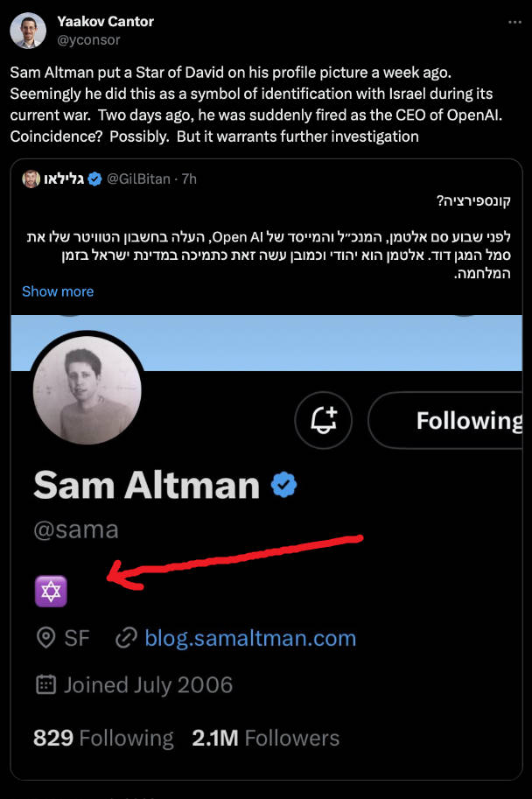View the 2.1M Followers list
Image resolution: width=532 pixels, height=799 pixels.
click(266, 738)
